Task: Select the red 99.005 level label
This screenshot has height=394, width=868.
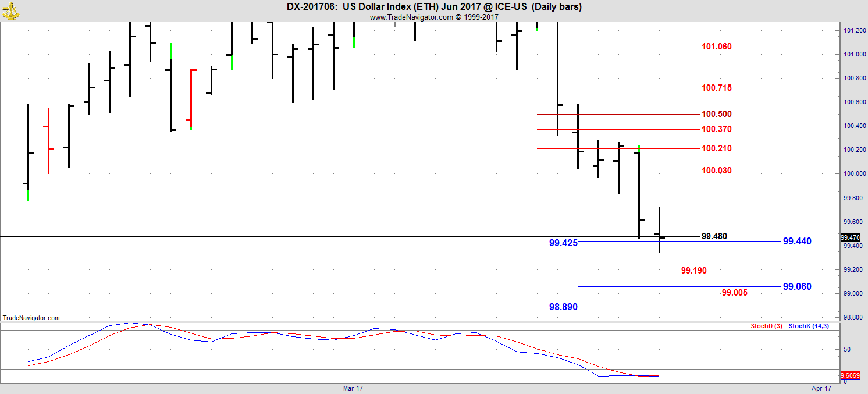Action: pos(735,293)
